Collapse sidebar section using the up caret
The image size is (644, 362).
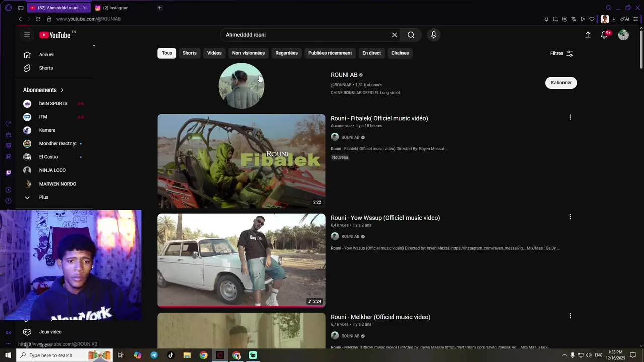click(94, 46)
